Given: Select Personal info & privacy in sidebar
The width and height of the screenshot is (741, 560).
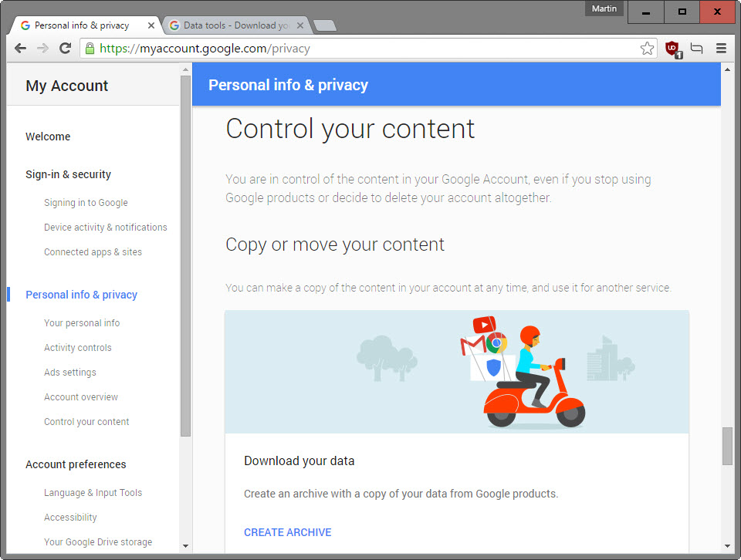Looking at the screenshot, I should click(x=81, y=295).
